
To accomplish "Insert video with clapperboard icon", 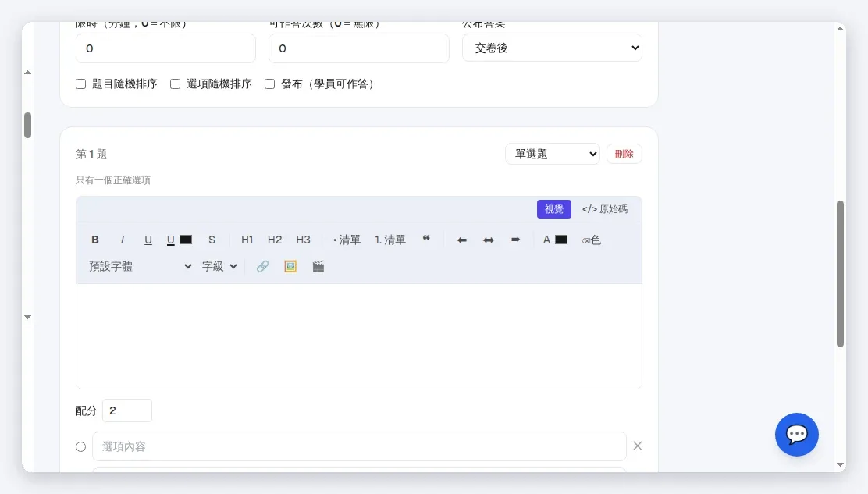I will click(x=318, y=266).
